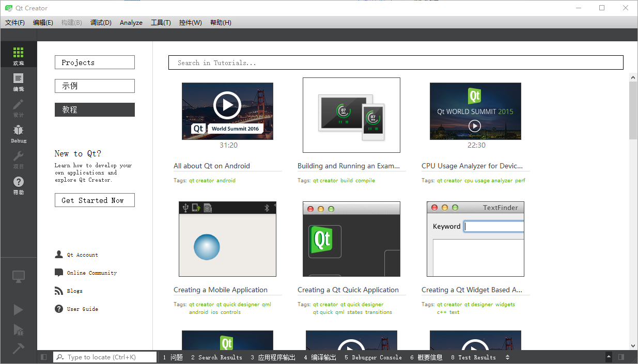Open the 工具(T) menu
The width and height of the screenshot is (638, 364).
coord(161,22)
